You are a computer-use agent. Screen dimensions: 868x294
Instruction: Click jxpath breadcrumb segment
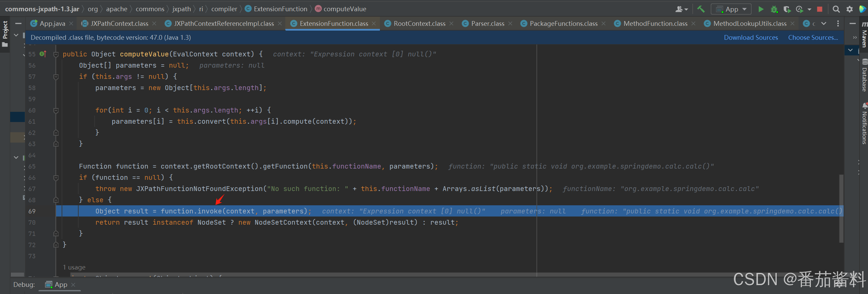181,9
